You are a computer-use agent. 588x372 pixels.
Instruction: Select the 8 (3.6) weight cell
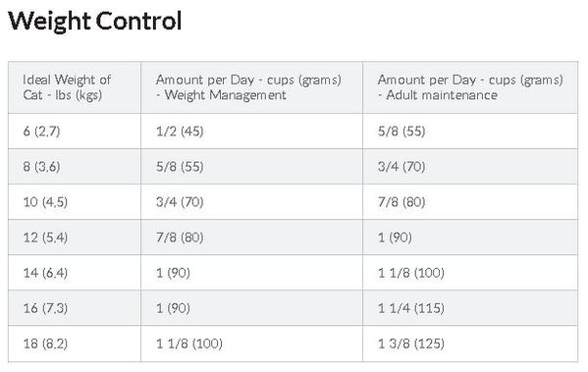[x=75, y=167]
